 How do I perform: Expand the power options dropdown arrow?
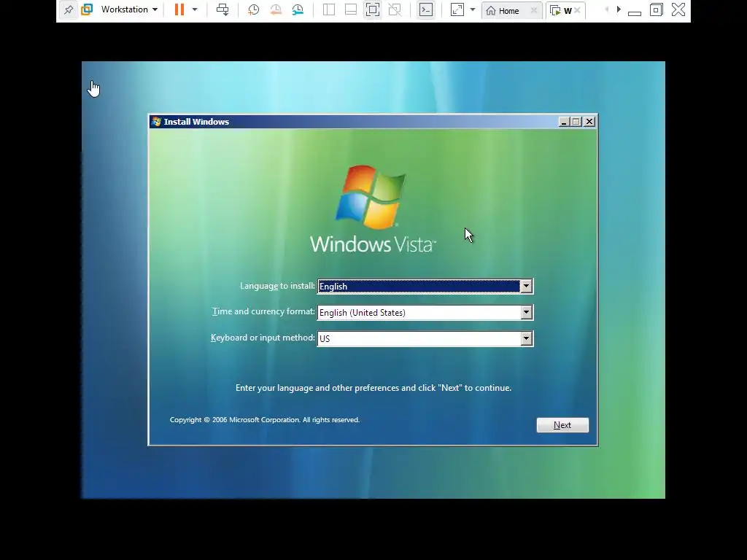click(195, 9)
